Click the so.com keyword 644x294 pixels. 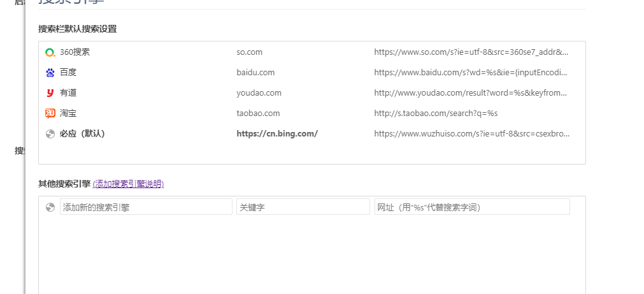(x=249, y=52)
